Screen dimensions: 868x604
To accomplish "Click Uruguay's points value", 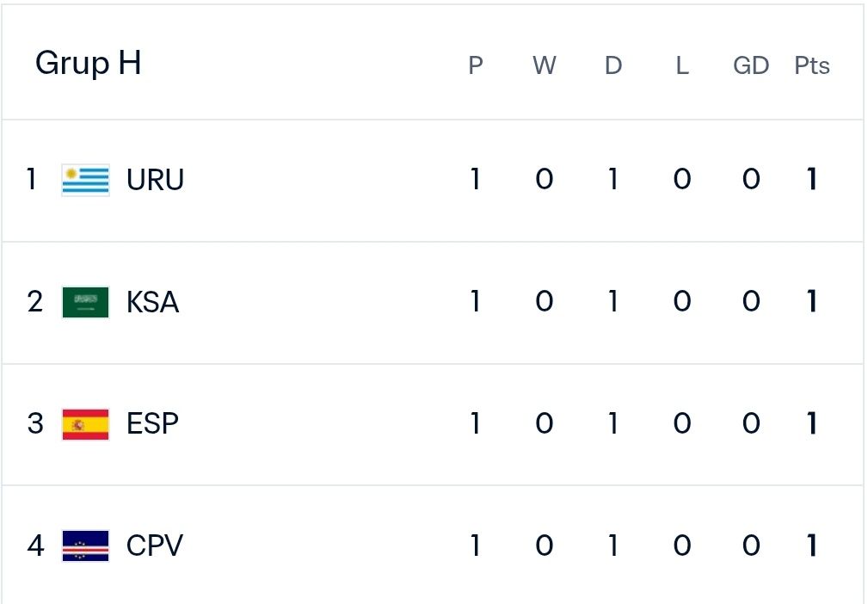I will point(811,179).
